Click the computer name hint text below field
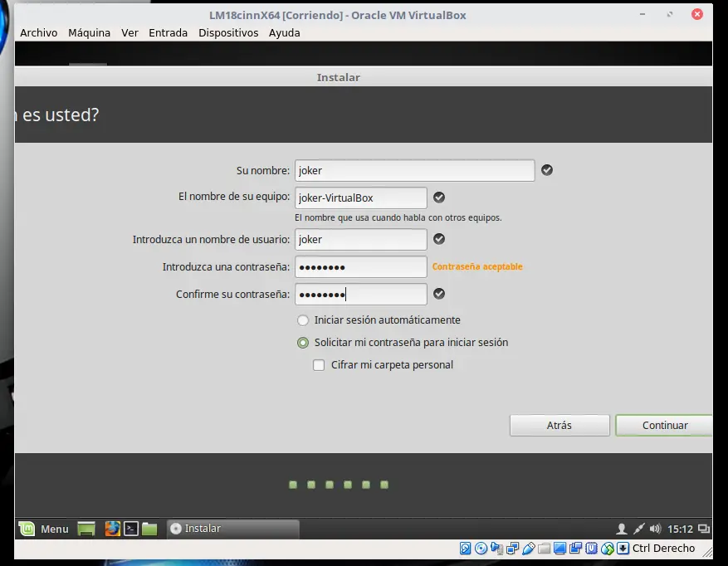The image size is (728, 566). (x=398, y=217)
